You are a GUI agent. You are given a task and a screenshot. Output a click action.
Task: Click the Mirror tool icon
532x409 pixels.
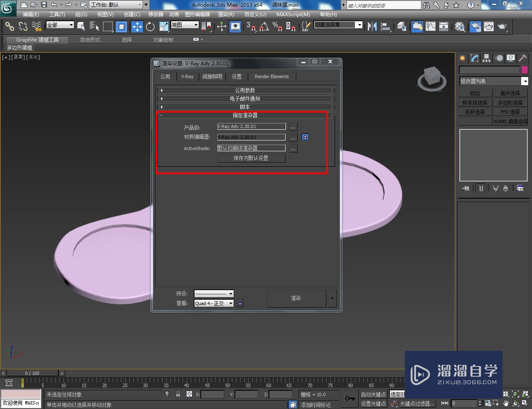tap(372, 27)
